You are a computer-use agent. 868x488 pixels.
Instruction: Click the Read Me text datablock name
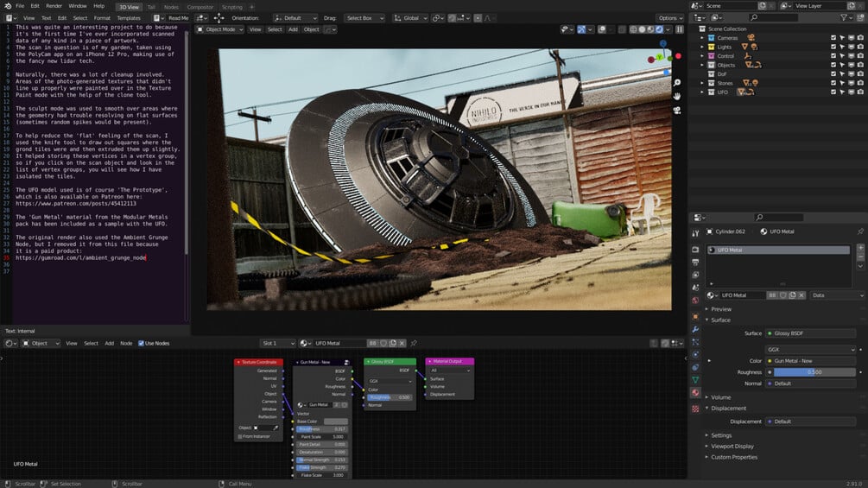[178, 17]
